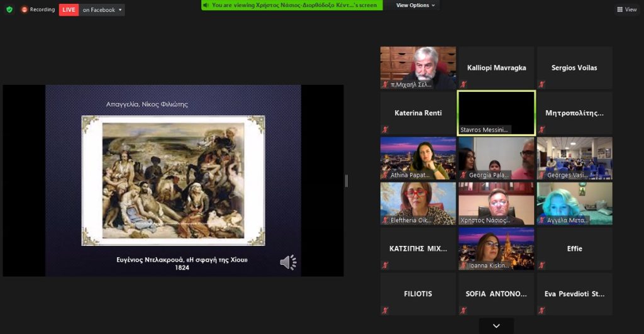Show next page of participants with down chevron

tap(496, 326)
